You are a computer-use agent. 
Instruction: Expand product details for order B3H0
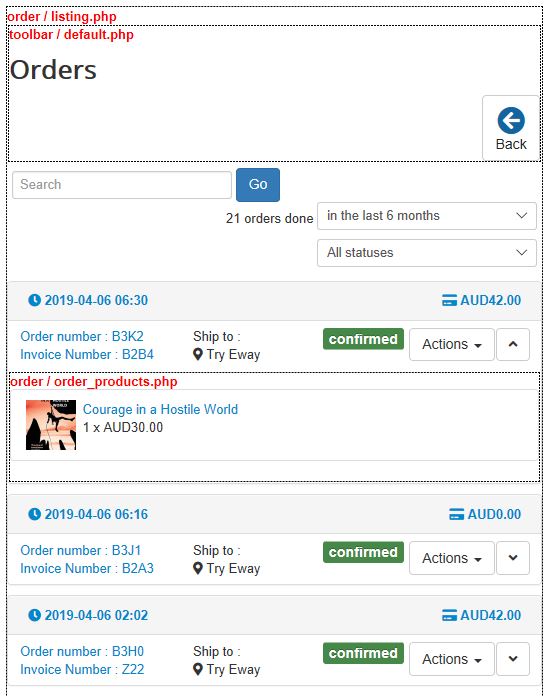click(x=513, y=659)
